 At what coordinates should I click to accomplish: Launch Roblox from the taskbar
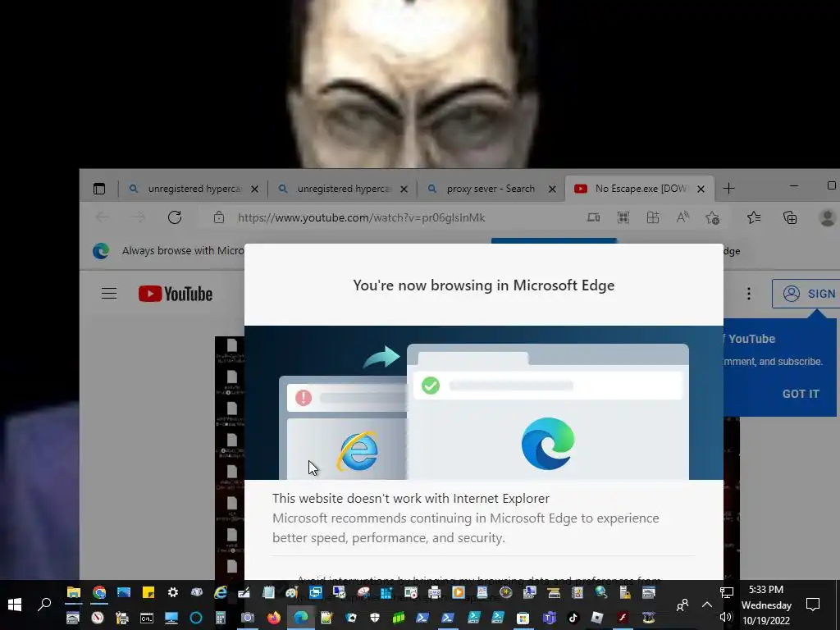click(597, 618)
